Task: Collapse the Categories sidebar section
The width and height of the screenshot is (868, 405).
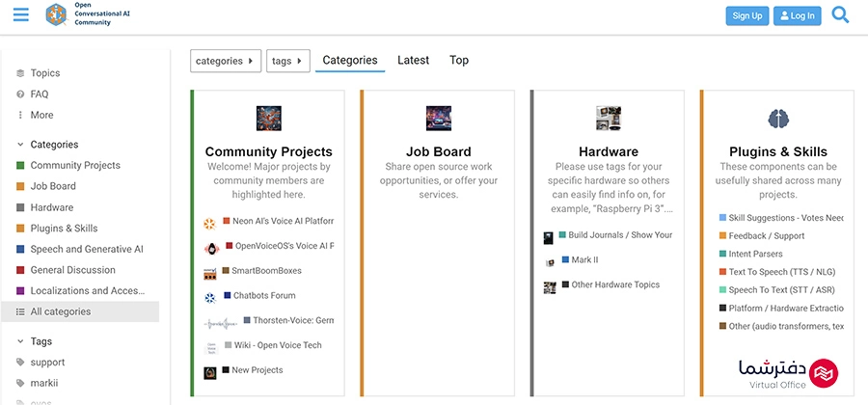Action: point(21,145)
